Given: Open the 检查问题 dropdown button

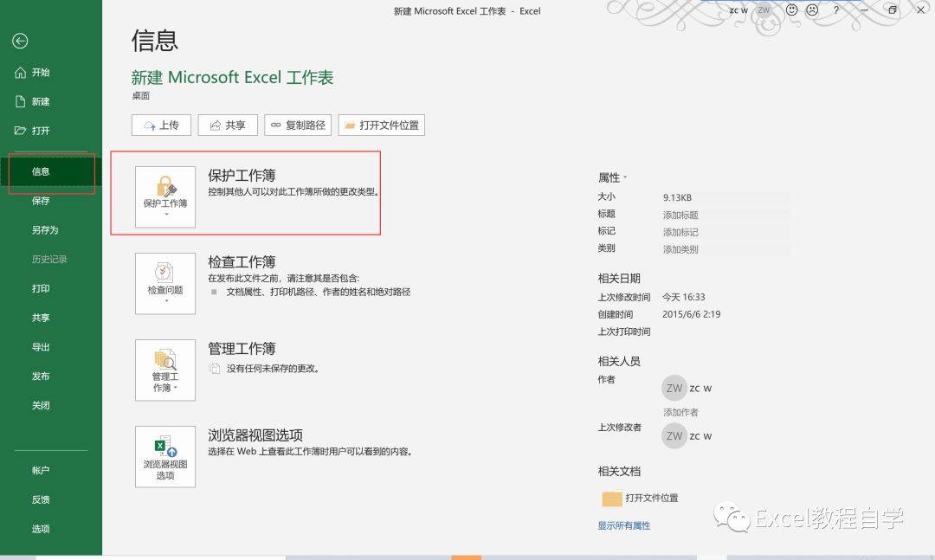Looking at the screenshot, I should [165, 283].
